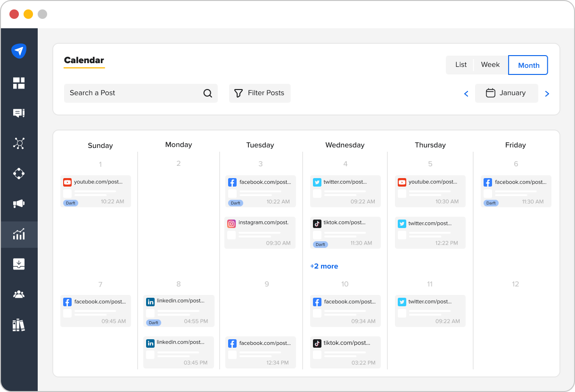Click the magnifier search icon

207,93
